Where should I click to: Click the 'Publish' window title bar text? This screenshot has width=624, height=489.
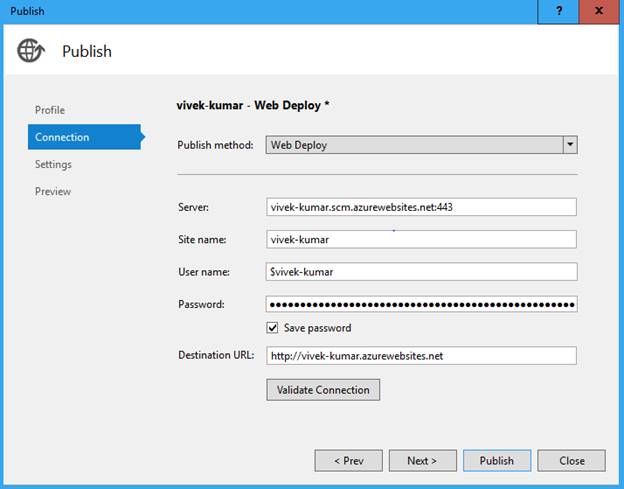click(27, 11)
